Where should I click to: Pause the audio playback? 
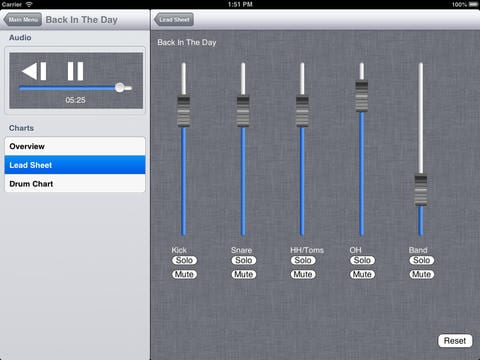tap(75, 71)
